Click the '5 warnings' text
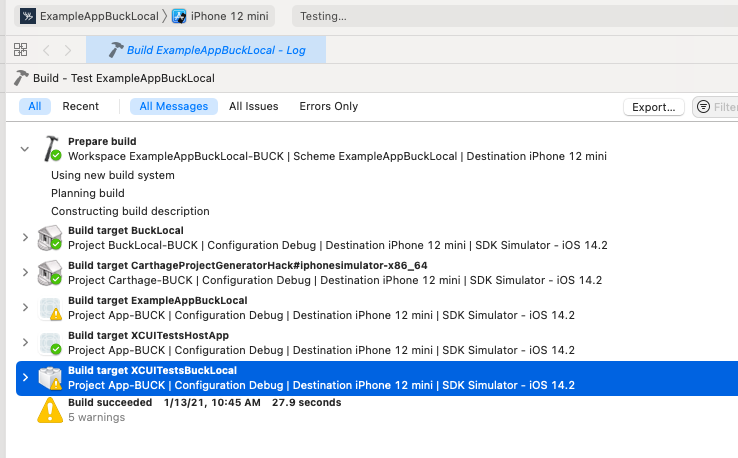Image resolution: width=738 pixels, height=458 pixels. pos(96,417)
